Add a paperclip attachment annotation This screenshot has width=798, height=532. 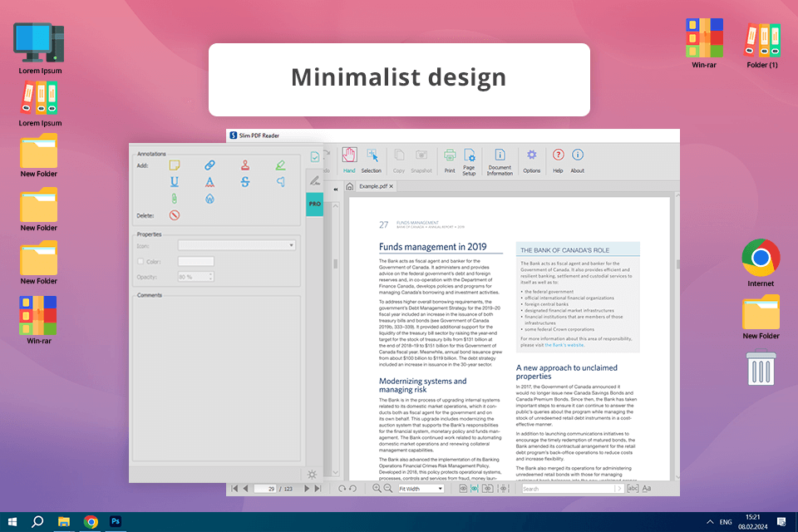175,199
